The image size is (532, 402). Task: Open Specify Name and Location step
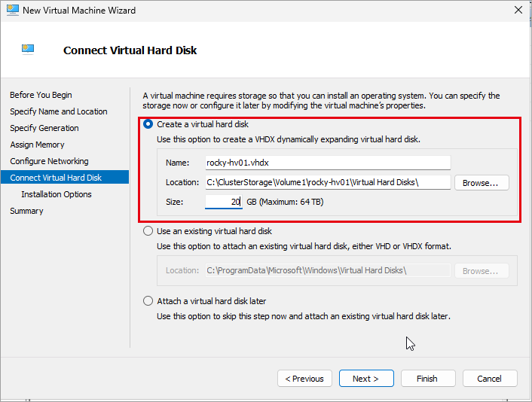58,111
